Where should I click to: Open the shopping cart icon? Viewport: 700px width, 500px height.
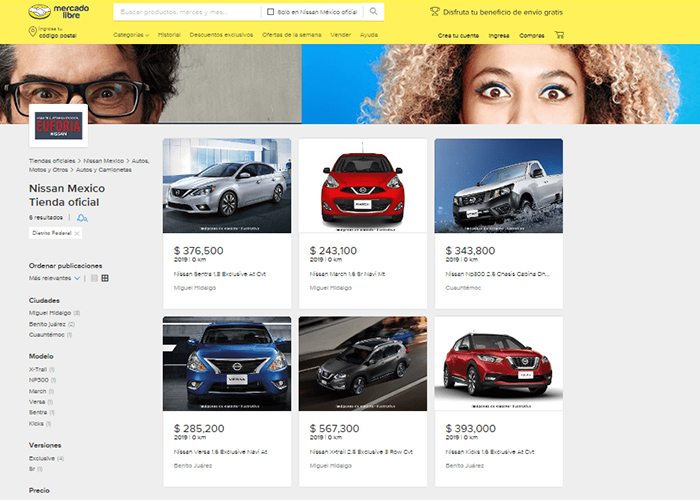[x=559, y=35]
